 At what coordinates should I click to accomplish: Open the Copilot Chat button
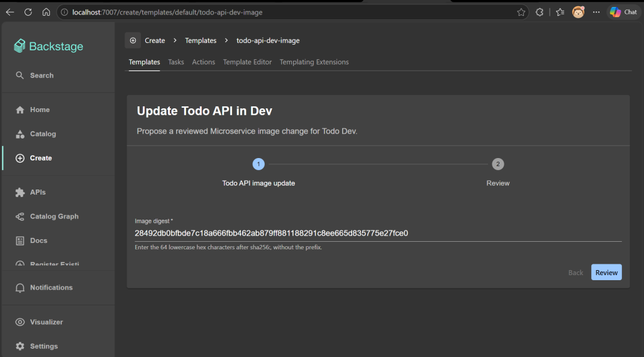click(623, 13)
